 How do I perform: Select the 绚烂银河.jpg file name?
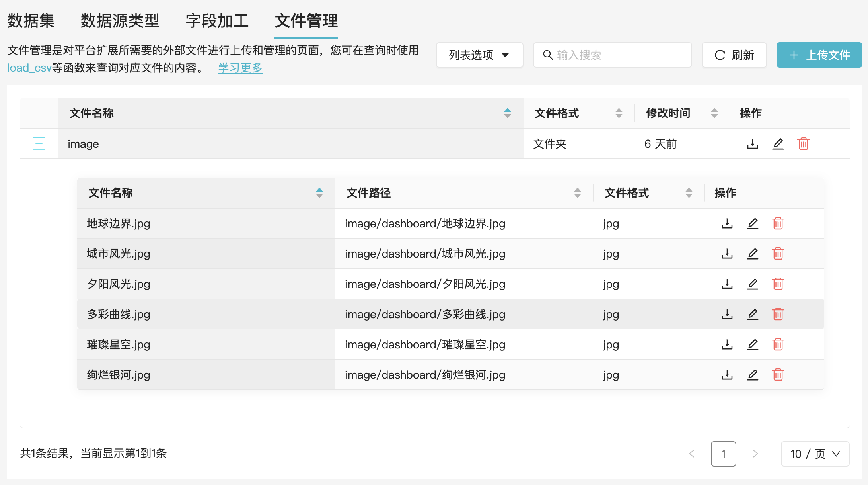pyautogui.click(x=119, y=375)
